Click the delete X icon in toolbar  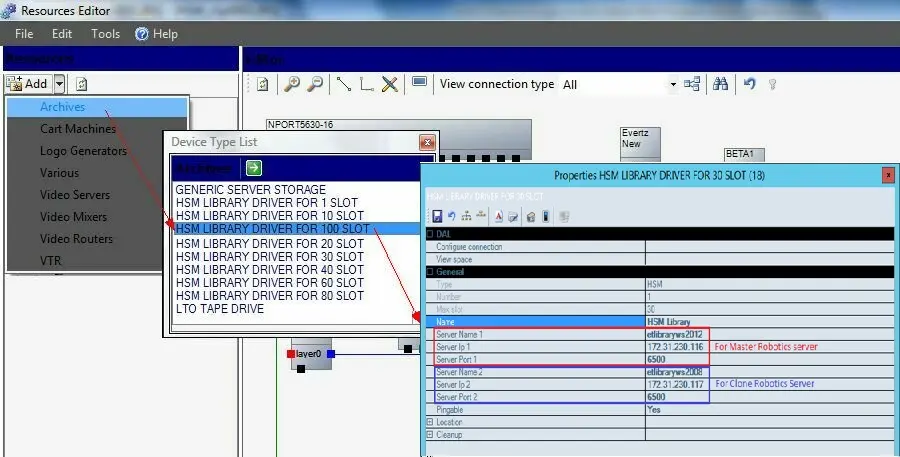pyautogui.click(x=390, y=85)
